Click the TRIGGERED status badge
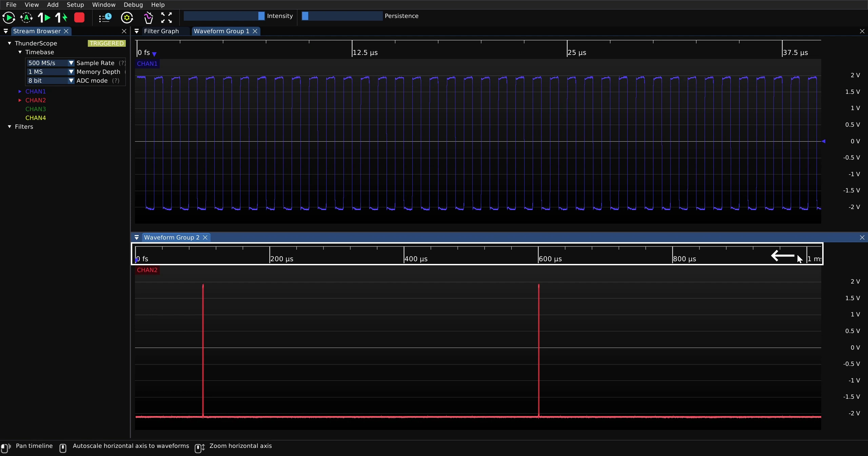This screenshot has width=868, height=456. point(107,43)
